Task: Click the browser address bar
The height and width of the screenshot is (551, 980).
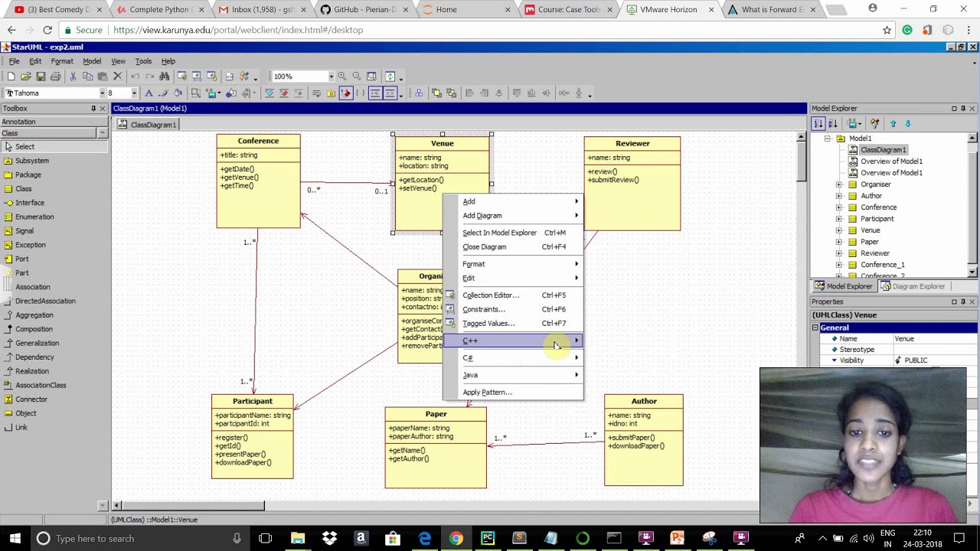Action: (x=490, y=30)
